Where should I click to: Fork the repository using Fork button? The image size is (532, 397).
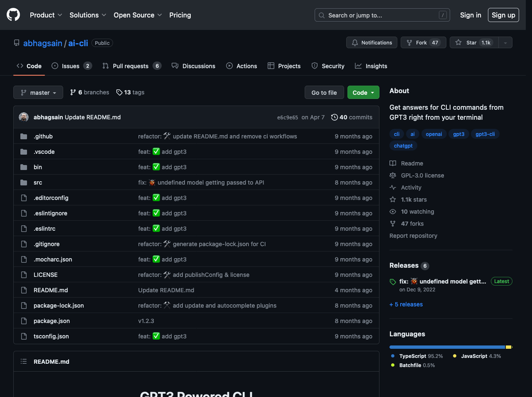click(x=423, y=43)
